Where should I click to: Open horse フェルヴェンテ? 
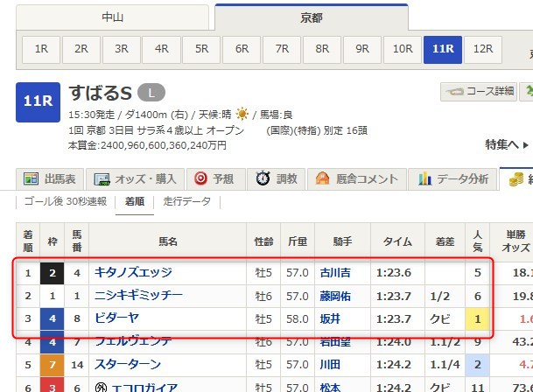point(133,341)
